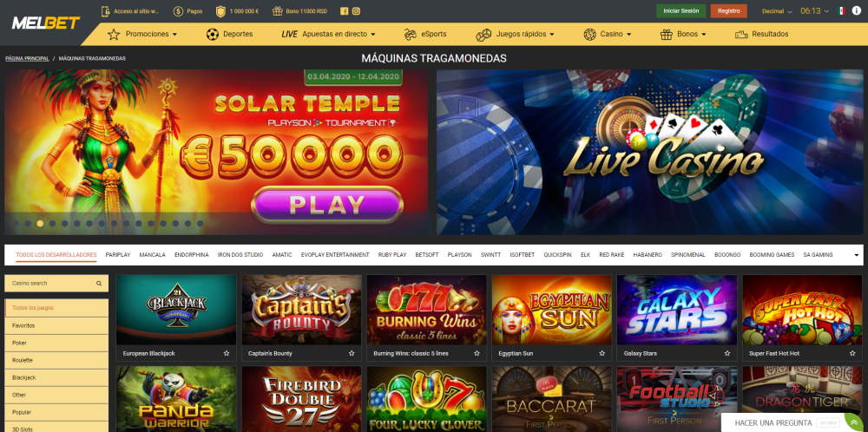868x432 pixels.
Task: Toggle favorite star on Egyptian Sun
Action: (x=602, y=353)
